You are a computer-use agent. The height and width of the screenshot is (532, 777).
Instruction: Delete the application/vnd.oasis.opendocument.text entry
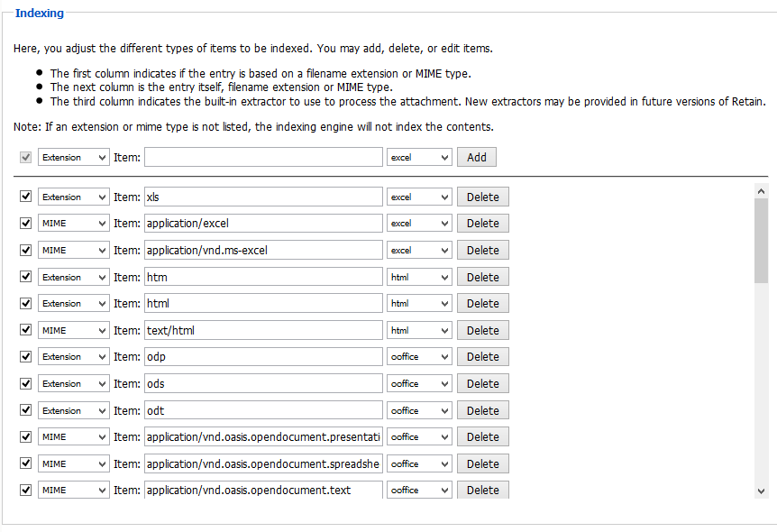482,491
